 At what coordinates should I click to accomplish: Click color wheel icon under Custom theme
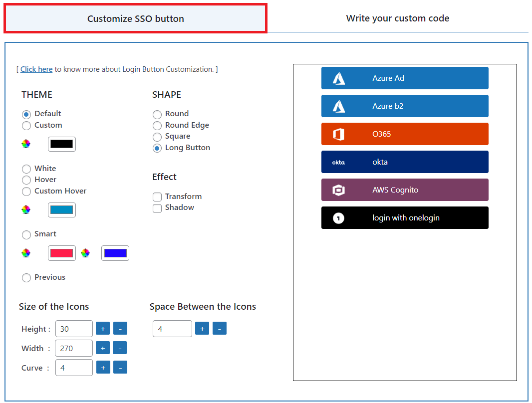pyautogui.click(x=26, y=144)
